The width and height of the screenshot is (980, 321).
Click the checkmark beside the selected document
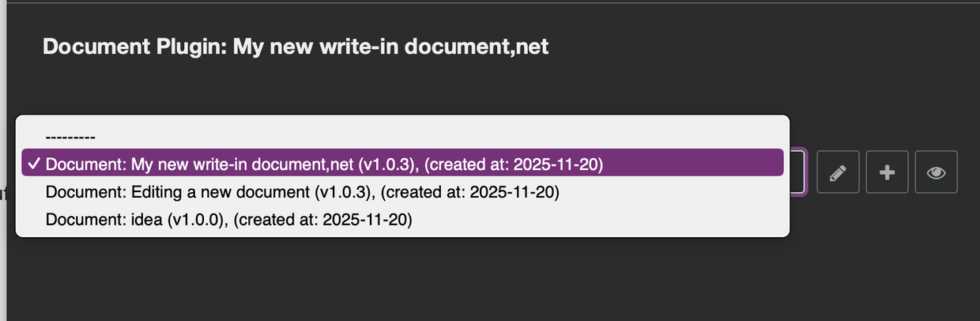tap(33, 164)
